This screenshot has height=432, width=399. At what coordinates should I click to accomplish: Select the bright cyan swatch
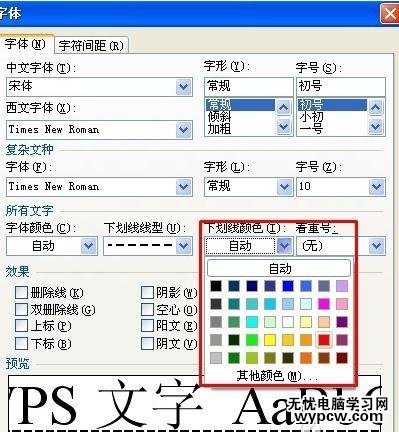point(252,322)
